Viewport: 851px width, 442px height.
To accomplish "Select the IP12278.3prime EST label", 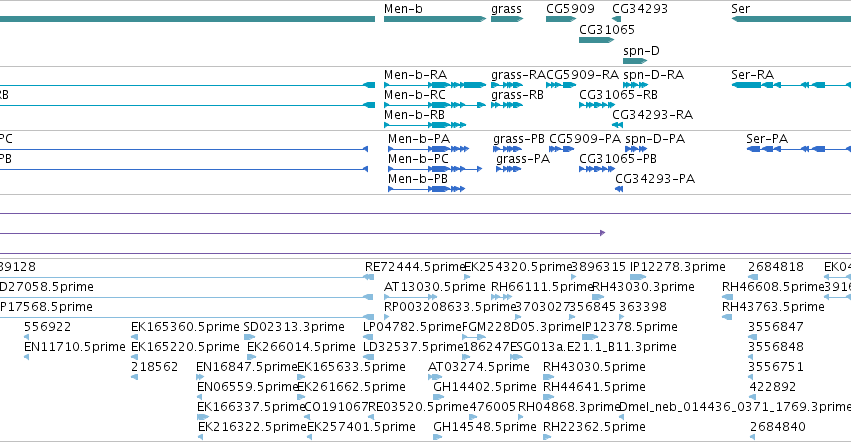I will coord(677,267).
